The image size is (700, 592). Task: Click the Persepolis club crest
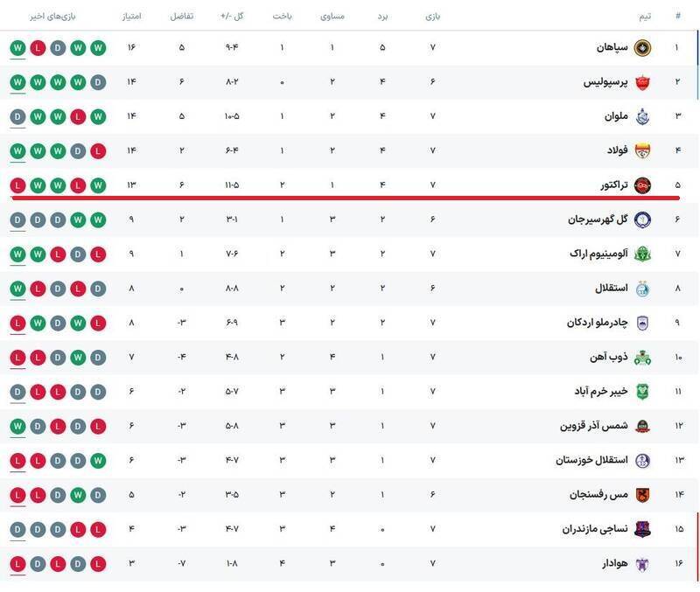point(642,82)
